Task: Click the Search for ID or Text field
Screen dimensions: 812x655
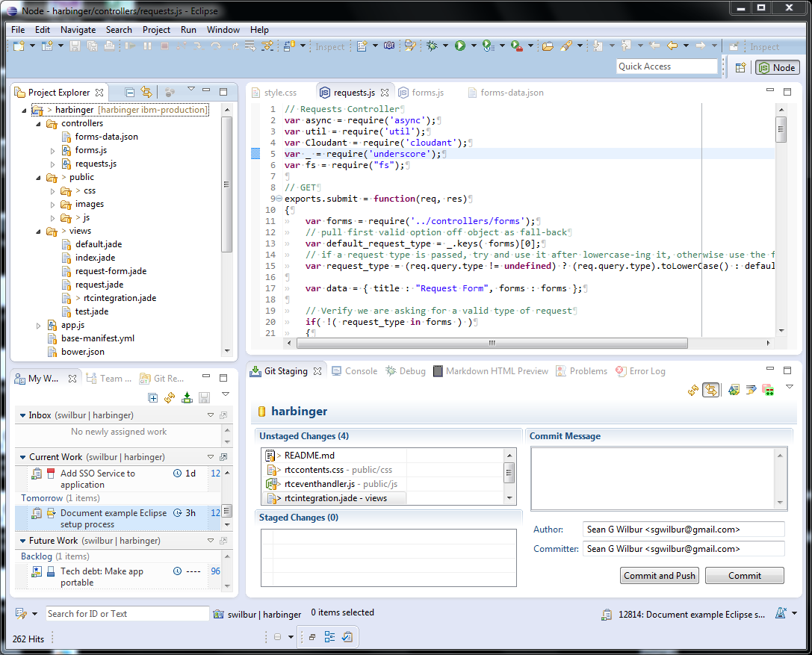Action: coord(128,614)
